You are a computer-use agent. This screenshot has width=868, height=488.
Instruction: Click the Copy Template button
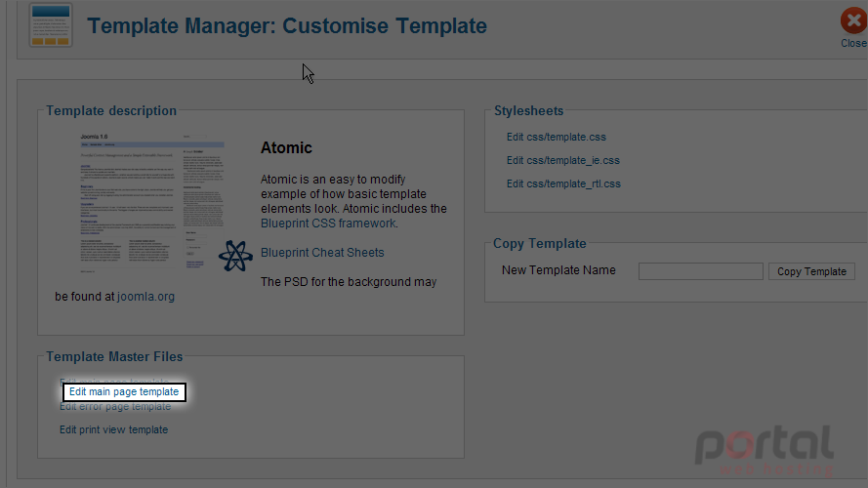811,271
